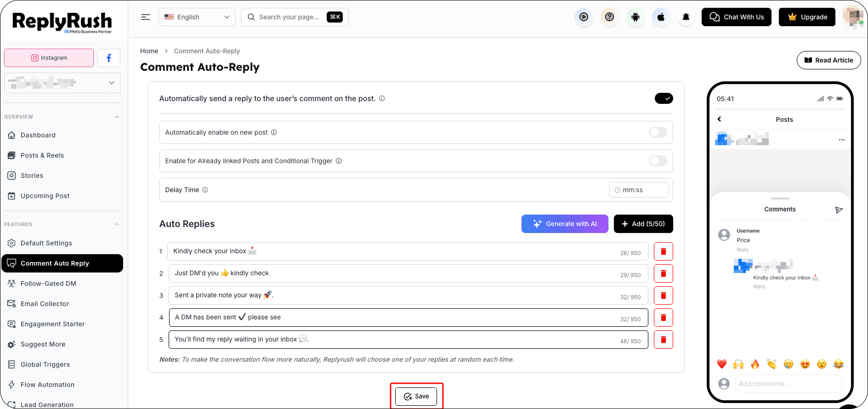Viewport: 868px width, 409px height.
Task: Click the info icon beside Delay Time
Action: 205,190
